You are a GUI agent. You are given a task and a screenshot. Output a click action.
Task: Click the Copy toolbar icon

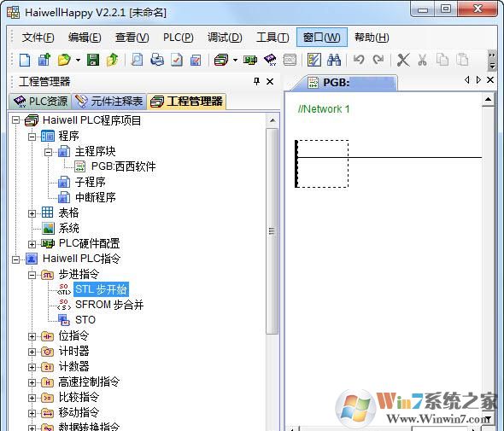pyautogui.click(x=442, y=60)
